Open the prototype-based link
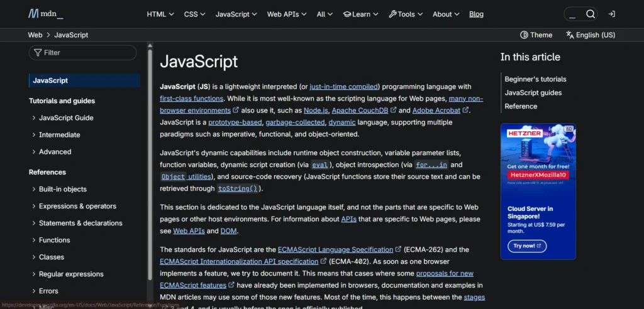Image resolution: width=644 pixels, height=309 pixels. pos(235,122)
